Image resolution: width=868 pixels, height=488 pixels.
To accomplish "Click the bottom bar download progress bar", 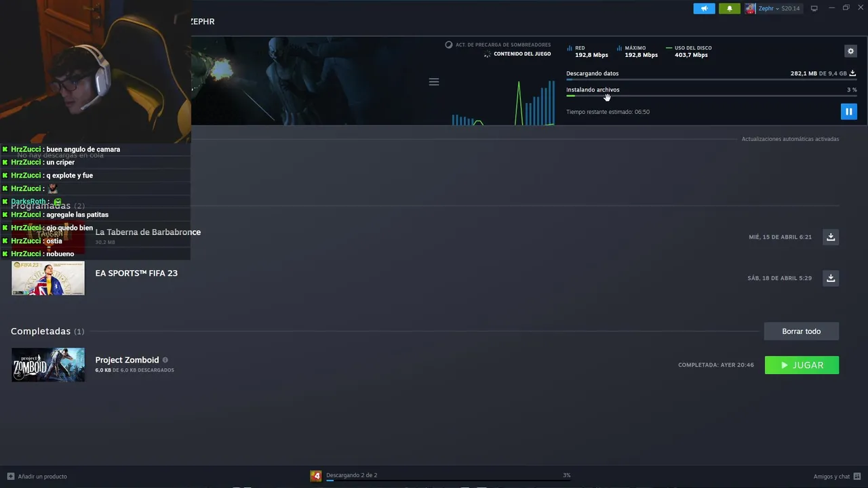I will (448, 480).
